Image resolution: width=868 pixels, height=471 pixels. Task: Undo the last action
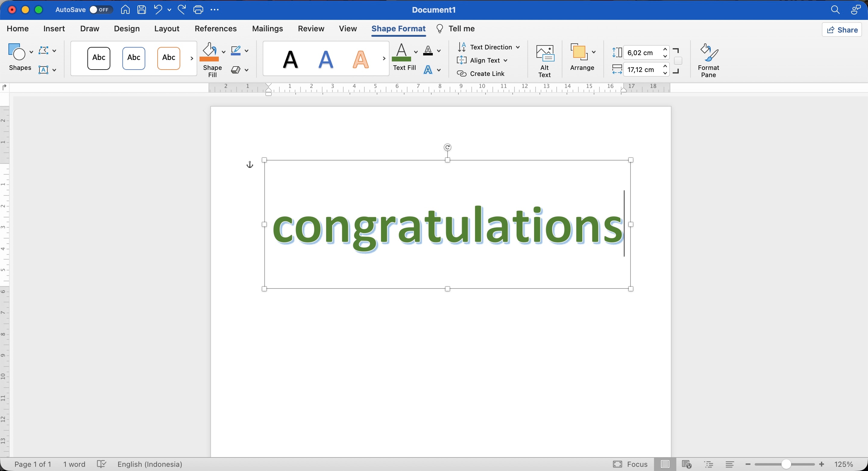(x=158, y=10)
